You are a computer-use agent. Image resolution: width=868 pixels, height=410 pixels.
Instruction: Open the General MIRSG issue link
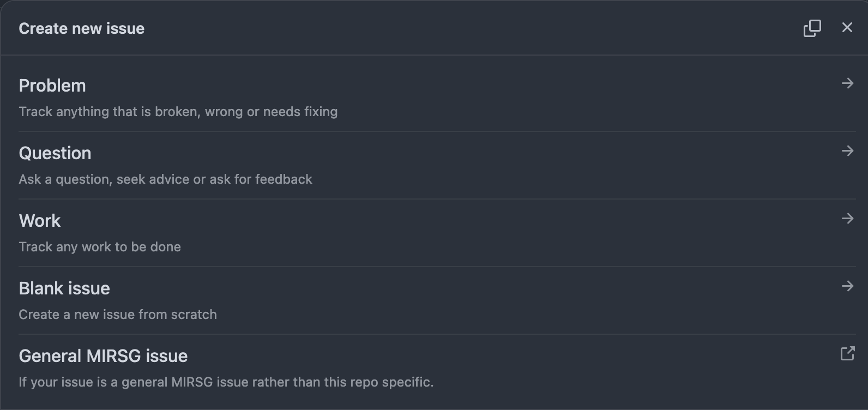(103, 356)
